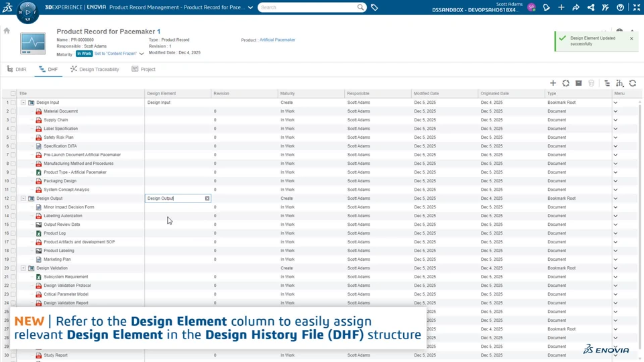Screen dimensions: 644x362
Task: Open menu chevron for Design Output row
Action: click(x=615, y=198)
